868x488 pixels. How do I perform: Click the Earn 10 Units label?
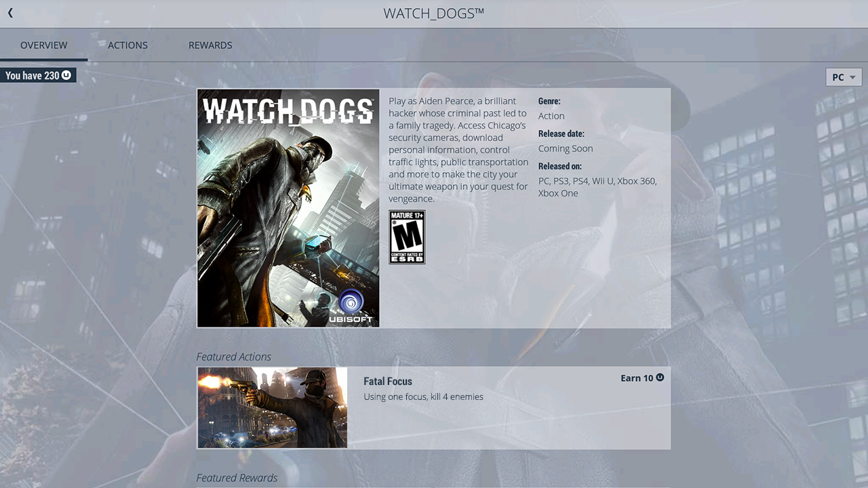(x=642, y=378)
